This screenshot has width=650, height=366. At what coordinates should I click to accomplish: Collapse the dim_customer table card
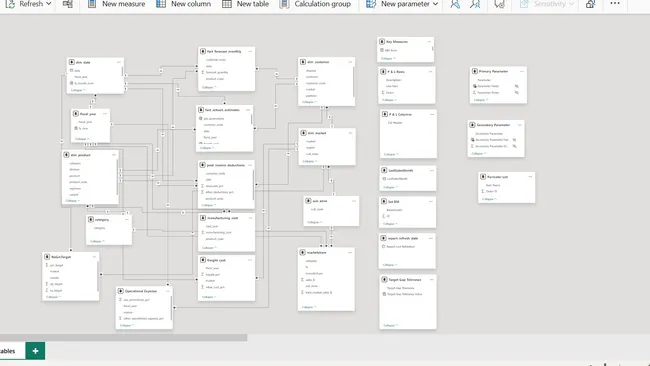click(x=309, y=102)
